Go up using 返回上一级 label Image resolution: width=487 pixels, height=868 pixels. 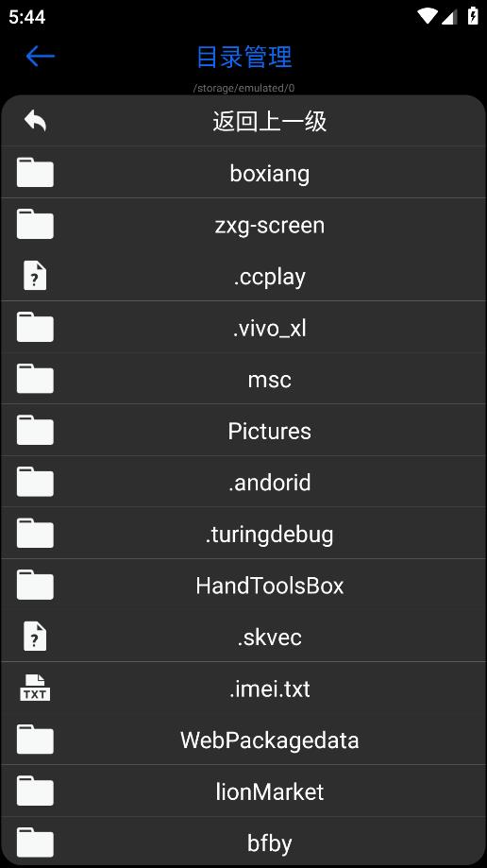click(270, 121)
